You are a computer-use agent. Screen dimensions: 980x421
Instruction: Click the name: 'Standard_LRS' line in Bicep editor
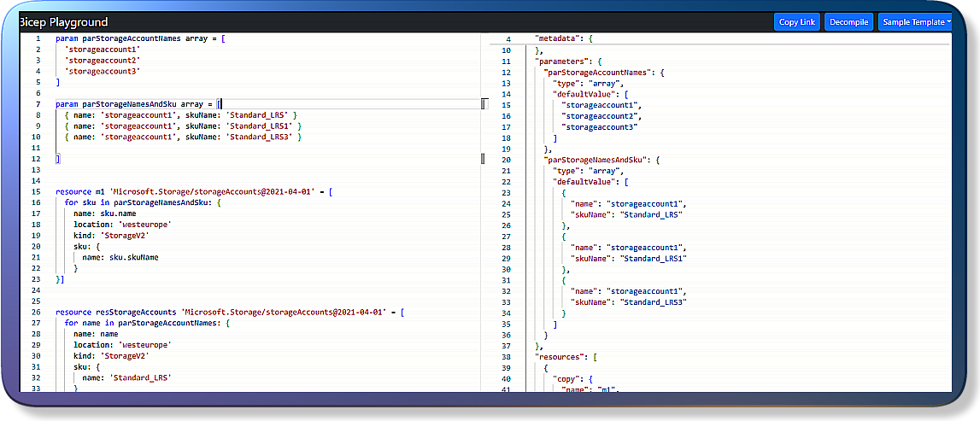(x=126, y=377)
